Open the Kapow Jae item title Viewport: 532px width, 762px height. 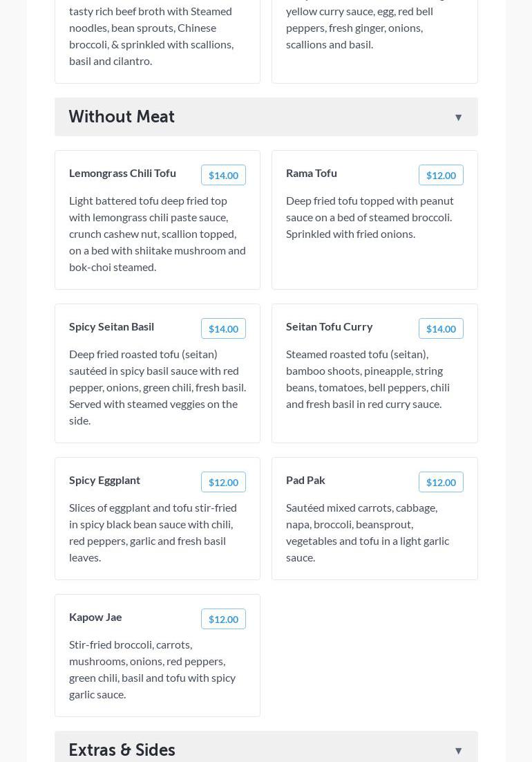[x=95, y=617]
